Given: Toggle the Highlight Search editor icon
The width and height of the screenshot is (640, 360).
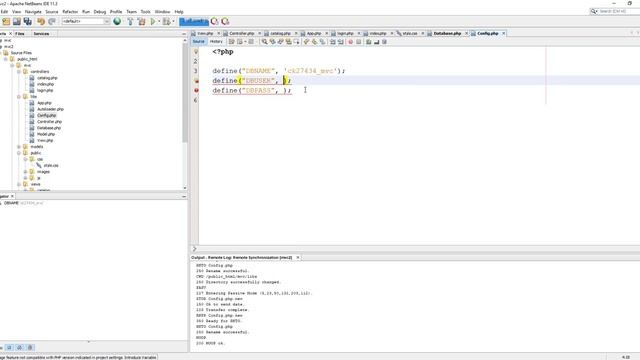Looking at the screenshot, I should click(288, 42).
